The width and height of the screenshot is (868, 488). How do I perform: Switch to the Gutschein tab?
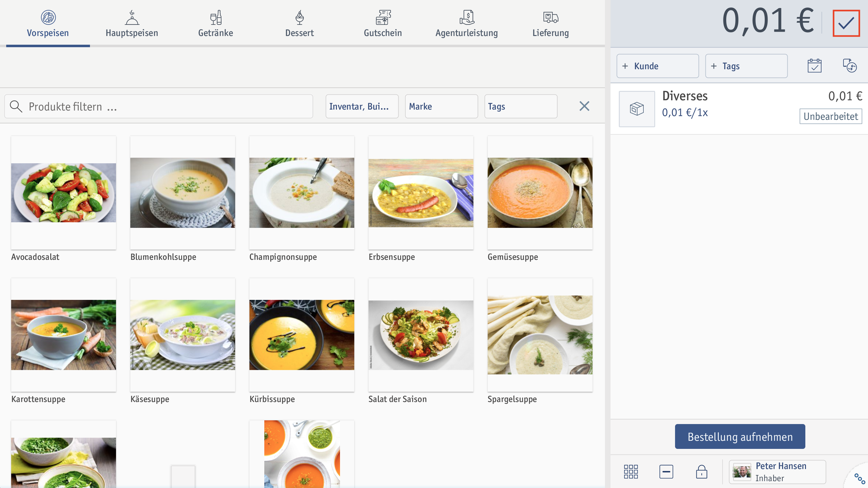[383, 24]
